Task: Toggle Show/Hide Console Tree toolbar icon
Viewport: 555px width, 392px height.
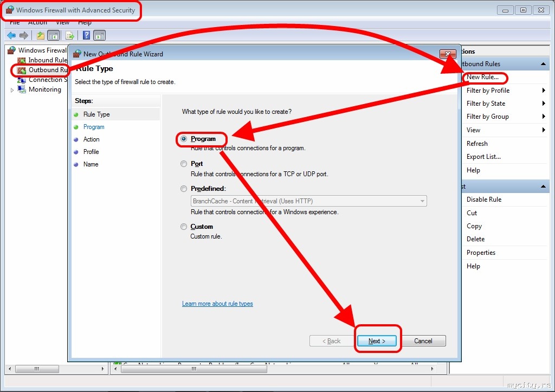Action: [x=54, y=35]
